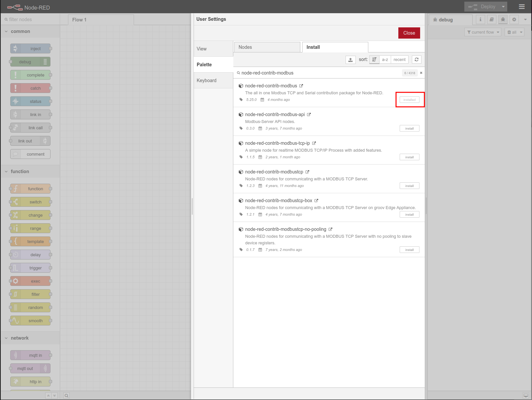This screenshot has width=532, height=400.
Task: Open the Deploy options dropdown arrow
Action: (503, 7)
